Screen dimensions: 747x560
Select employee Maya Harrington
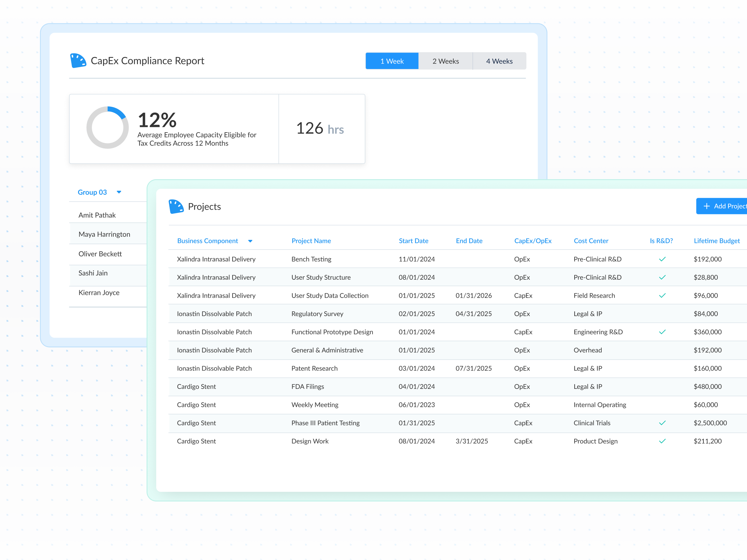(104, 234)
